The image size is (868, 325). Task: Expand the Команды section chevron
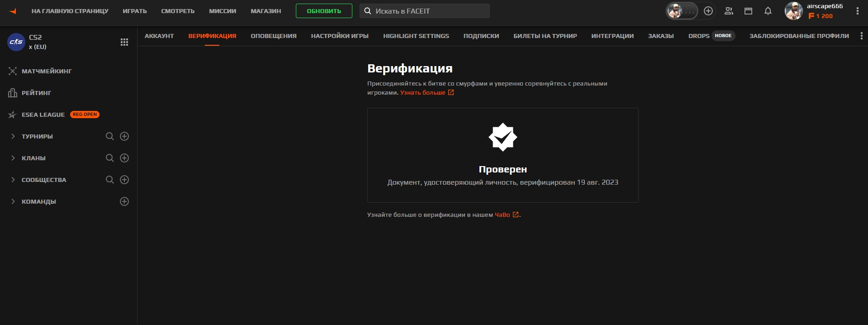point(13,201)
